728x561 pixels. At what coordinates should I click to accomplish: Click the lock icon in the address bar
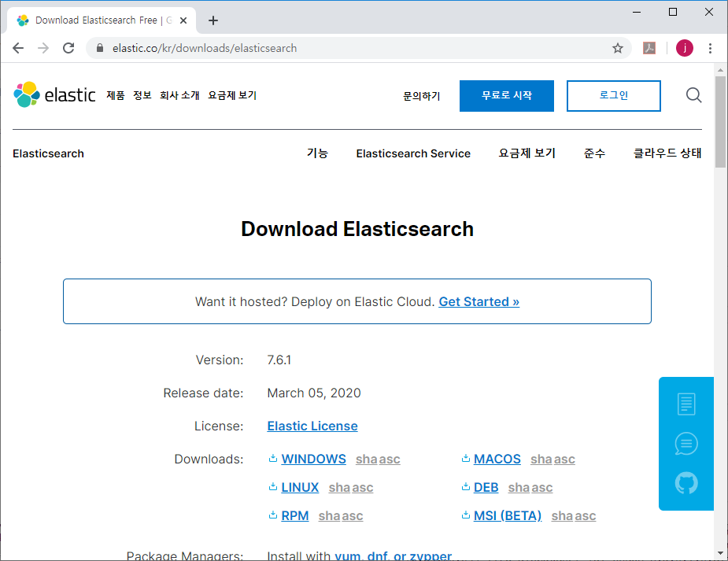coord(100,48)
